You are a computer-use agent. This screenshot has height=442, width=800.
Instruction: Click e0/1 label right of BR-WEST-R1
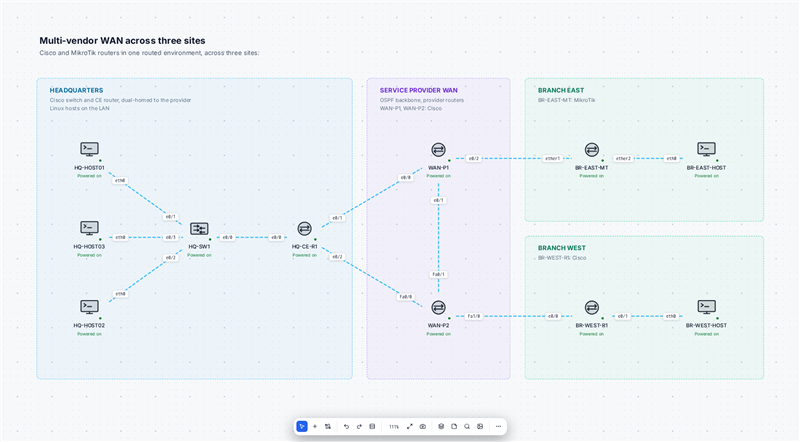(622, 316)
